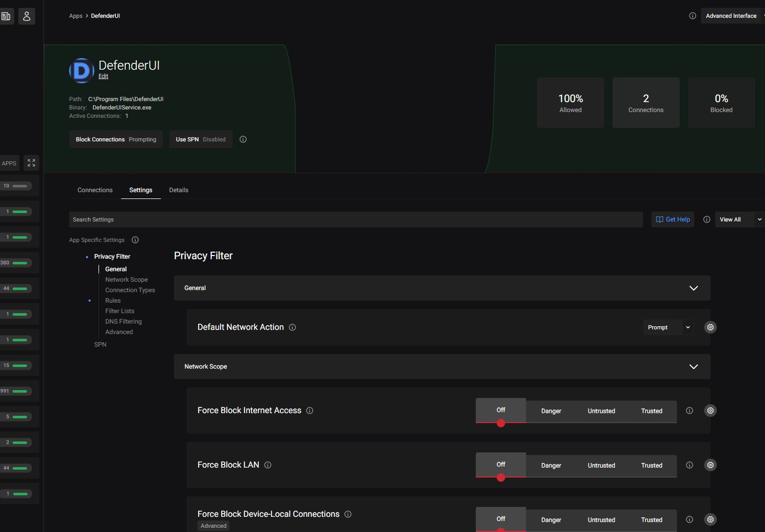Image resolution: width=765 pixels, height=532 pixels.
Task: Switch to the Connections tab
Action: click(95, 190)
